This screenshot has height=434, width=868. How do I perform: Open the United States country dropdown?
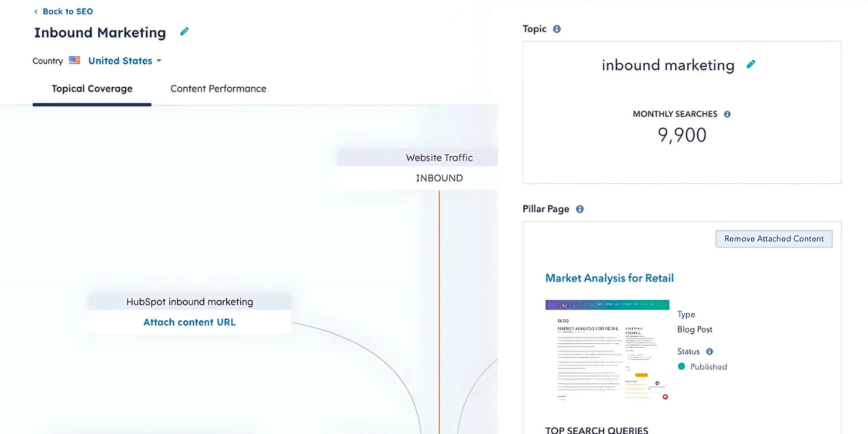125,61
